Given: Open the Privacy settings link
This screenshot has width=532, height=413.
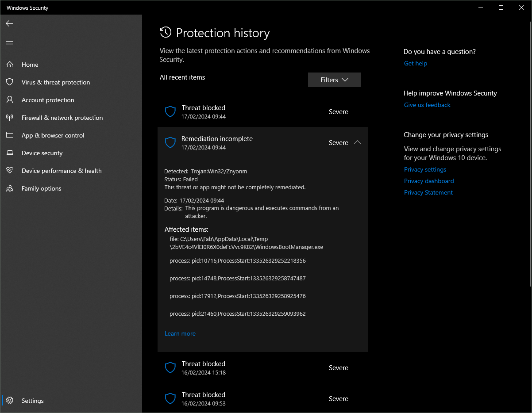Looking at the screenshot, I should click(x=425, y=169).
